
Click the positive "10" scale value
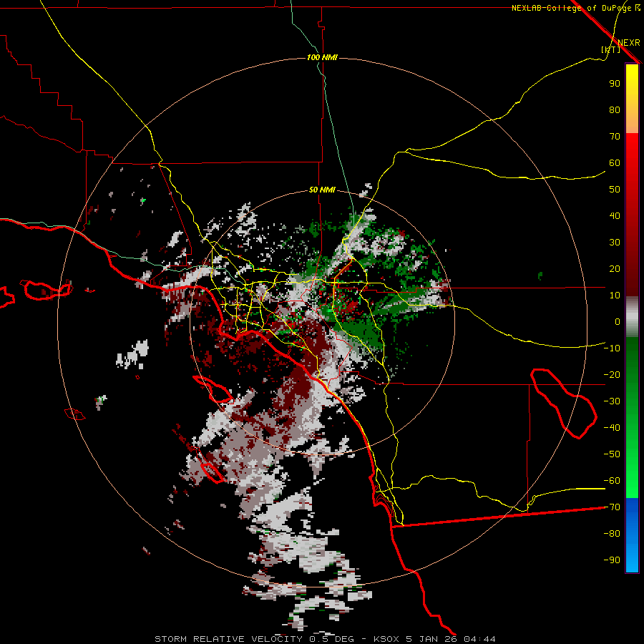pos(615,296)
